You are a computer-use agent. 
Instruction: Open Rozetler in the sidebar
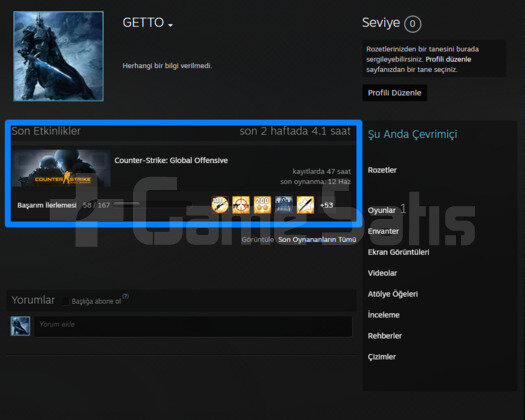tap(382, 170)
